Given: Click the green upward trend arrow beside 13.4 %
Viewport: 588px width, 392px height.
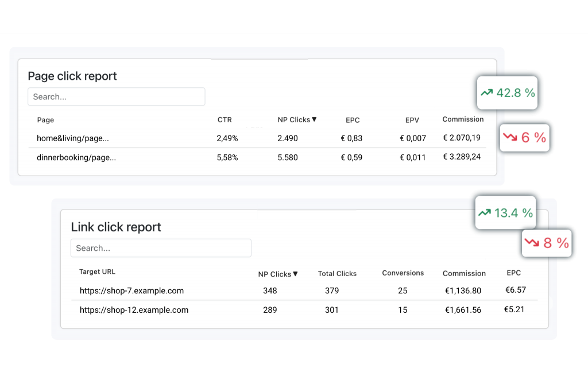Looking at the screenshot, I should pyautogui.click(x=485, y=213).
